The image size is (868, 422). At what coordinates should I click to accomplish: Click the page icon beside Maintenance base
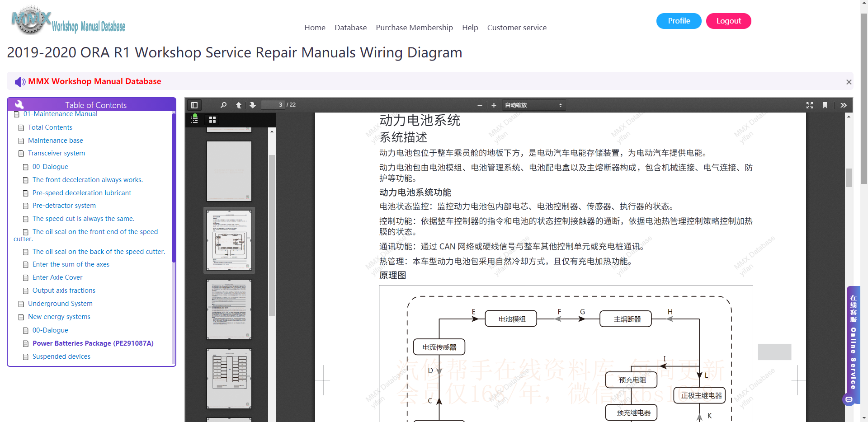(x=21, y=141)
